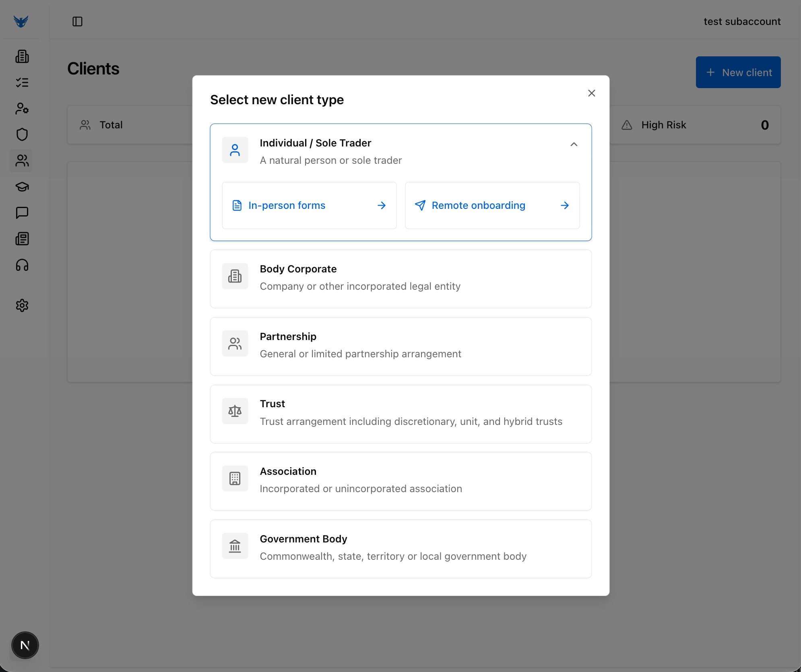Viewport: 801px width, 672px height.
Task: Click the High Risk warning triangle icon
Action: (x=627, y=125)
